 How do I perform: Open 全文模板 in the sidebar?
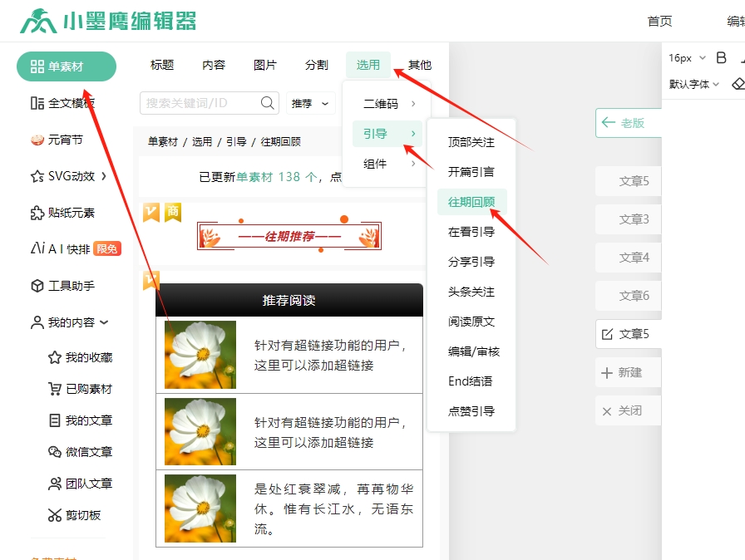pyautogui.click(x=62, y=103)
